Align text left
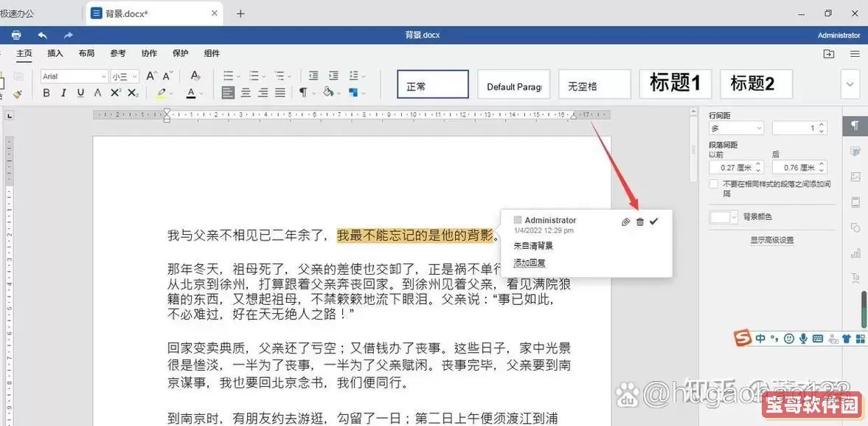868x426 pixels. click(228, 92)
